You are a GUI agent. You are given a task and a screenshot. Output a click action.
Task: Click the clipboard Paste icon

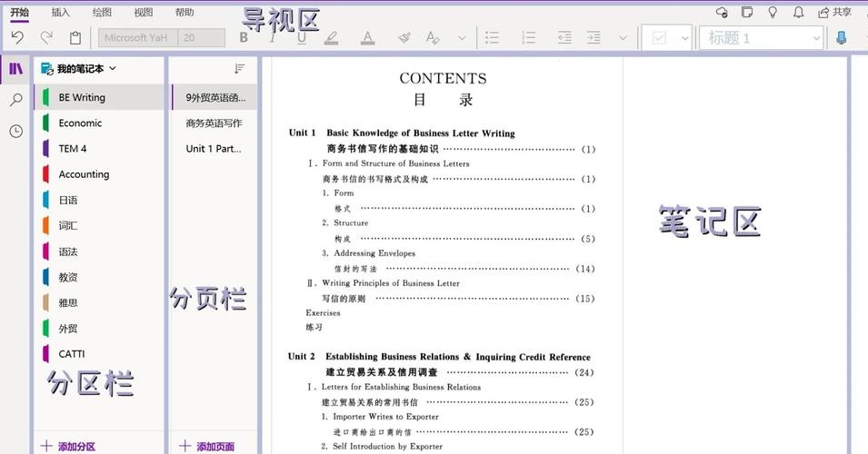point(75,37)
